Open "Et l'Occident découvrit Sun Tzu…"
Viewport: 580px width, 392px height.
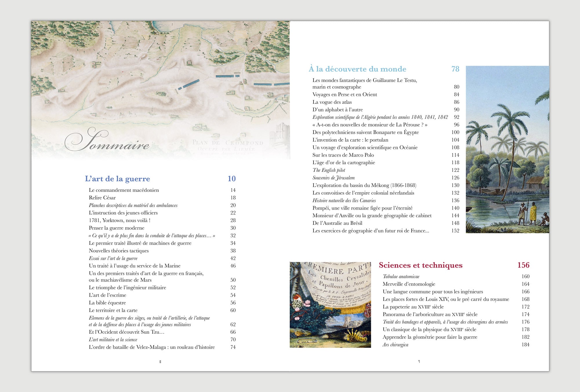click(x=126, y=332)
